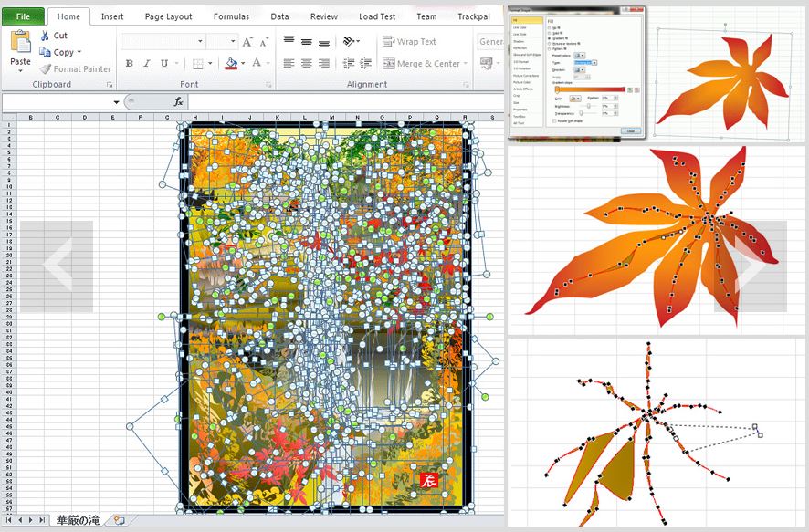The image size is (809, 532).
Task: Select the Gradient fill radio button
Action: point(547,37)
